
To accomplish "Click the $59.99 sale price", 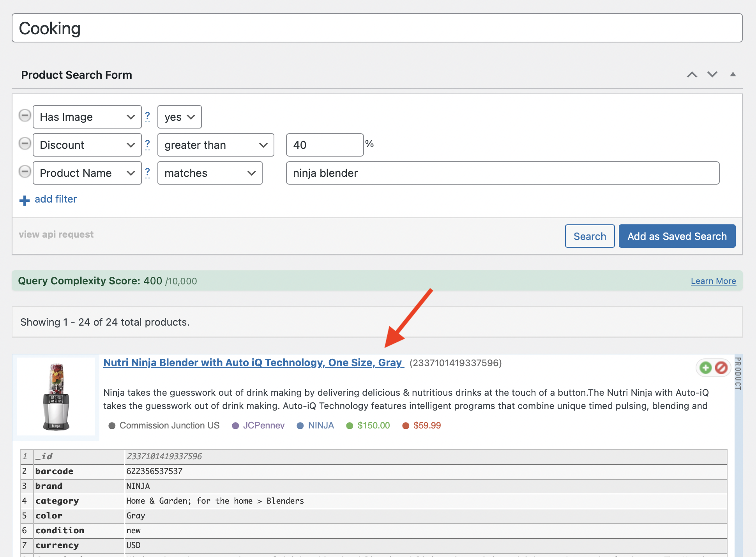I will (x=427, y=425).
